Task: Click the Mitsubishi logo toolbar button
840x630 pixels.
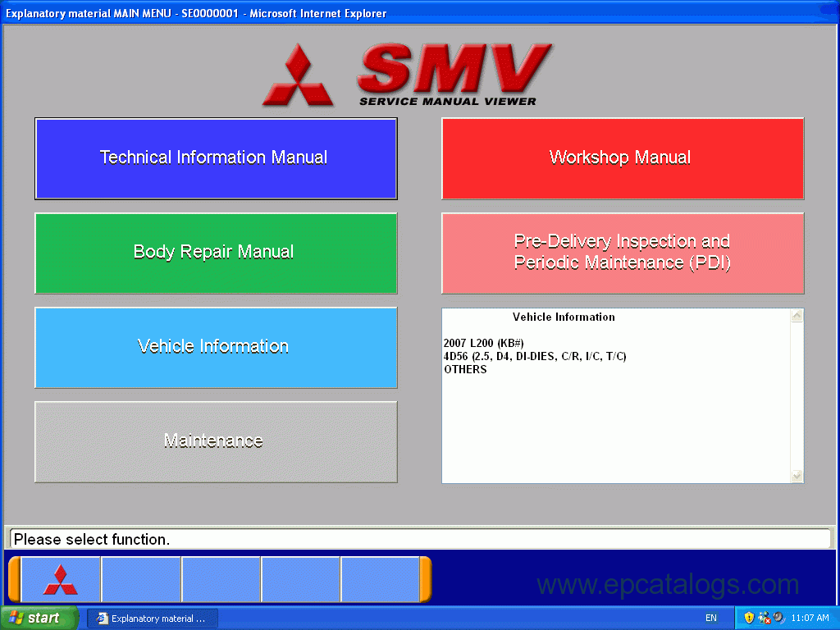Action: 61,580
